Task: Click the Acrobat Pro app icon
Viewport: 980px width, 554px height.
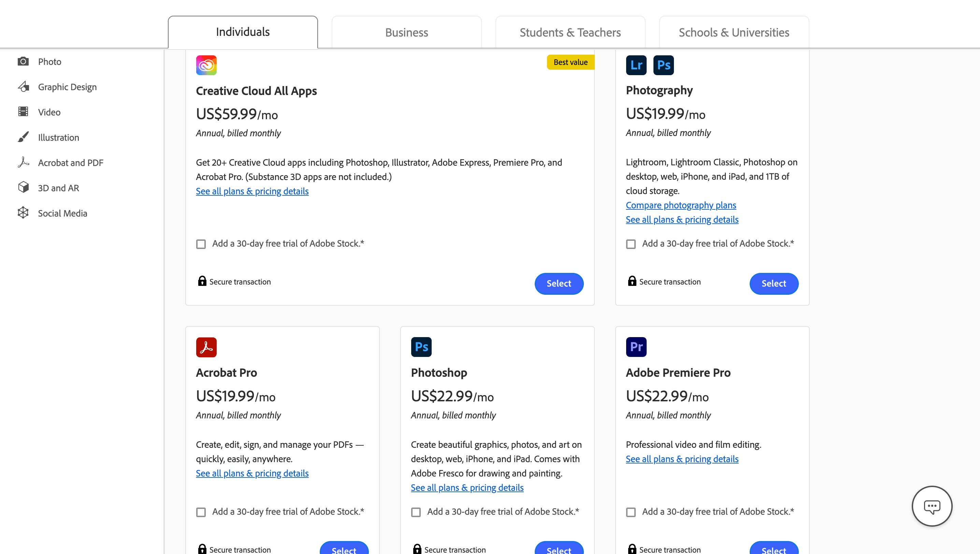Action: click(x=206, y=347)
